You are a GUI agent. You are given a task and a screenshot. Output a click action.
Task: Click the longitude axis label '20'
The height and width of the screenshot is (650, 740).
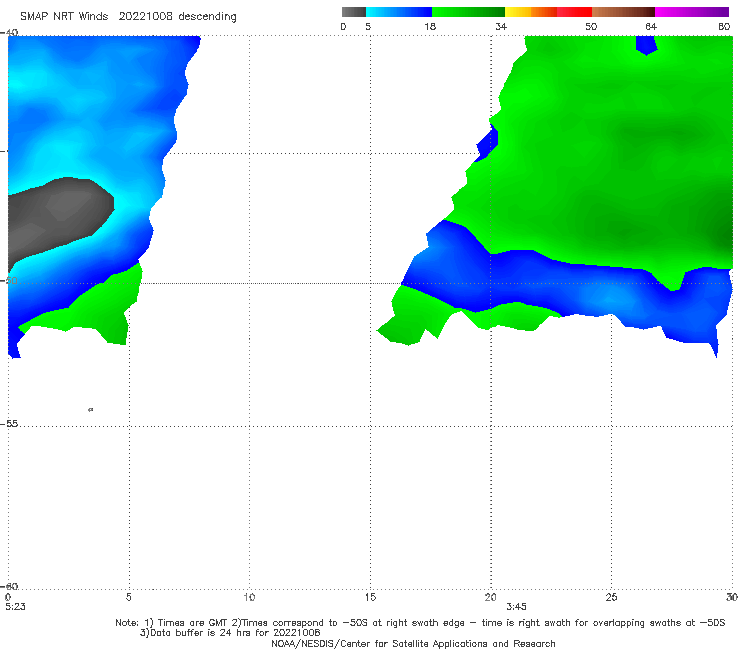pyautogui.click(x=490, y=598)
